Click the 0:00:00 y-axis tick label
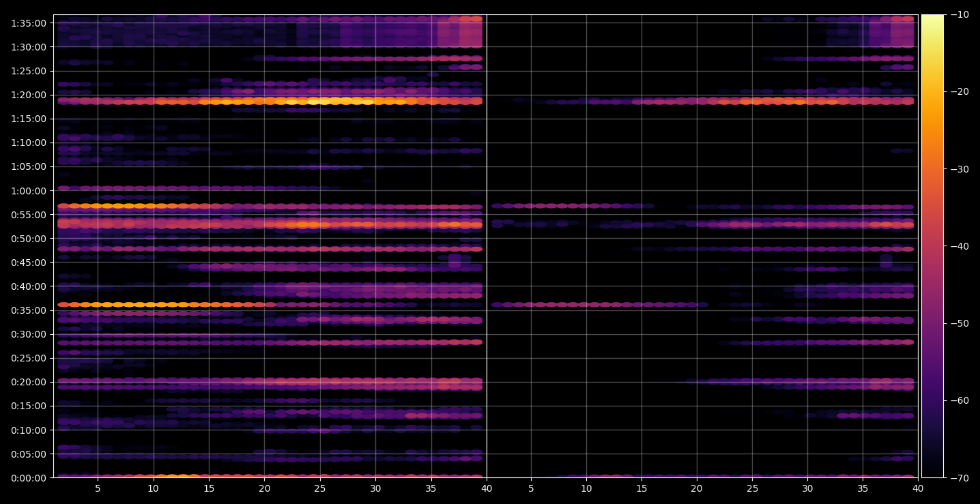Image resolution: width=980 pixels, height=504 pixels. pos(29,478)
